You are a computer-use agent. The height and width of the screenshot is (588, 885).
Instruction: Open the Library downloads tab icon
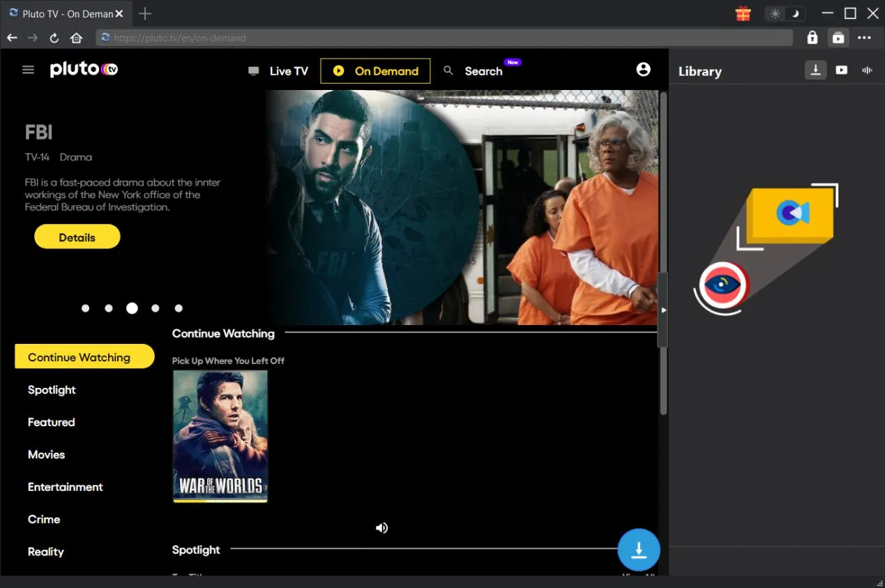pyautogui.click(x=815, y=70)
